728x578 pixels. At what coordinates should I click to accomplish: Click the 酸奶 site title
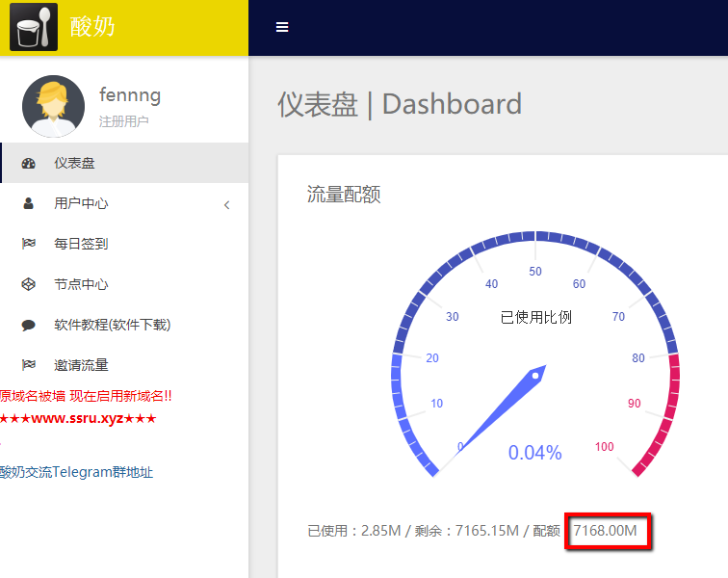pyautogui.click(x=92, y=27)
